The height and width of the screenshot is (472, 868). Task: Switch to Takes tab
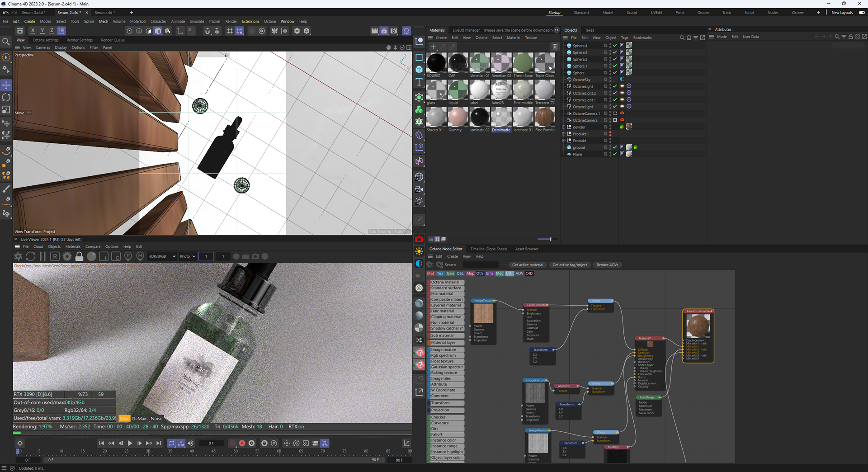point(590,30)
